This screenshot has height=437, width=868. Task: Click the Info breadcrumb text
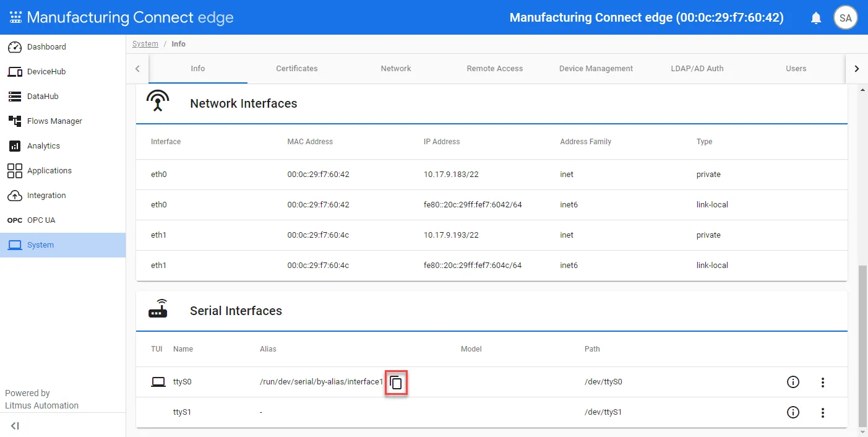[178, 44]
